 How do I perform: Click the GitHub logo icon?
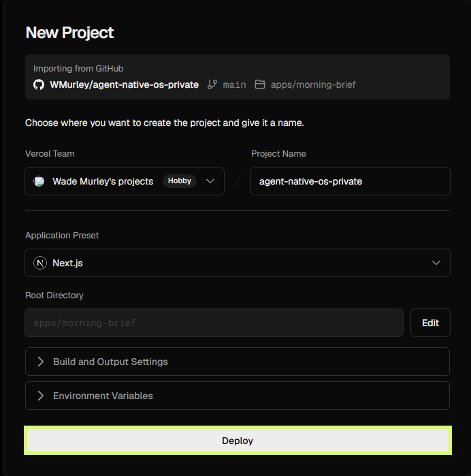[39, 84]
